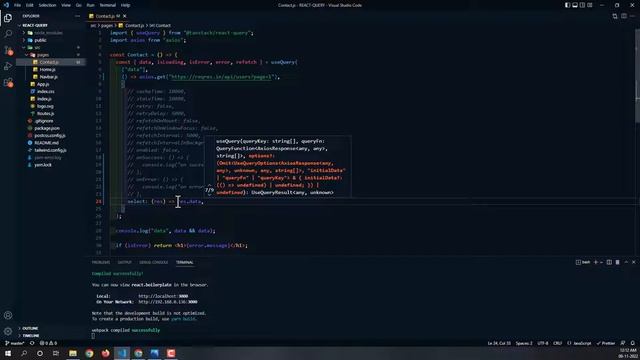640x360 pixels.
Task: Open Navbar.js in the explorer
Action: pos(49,77)
